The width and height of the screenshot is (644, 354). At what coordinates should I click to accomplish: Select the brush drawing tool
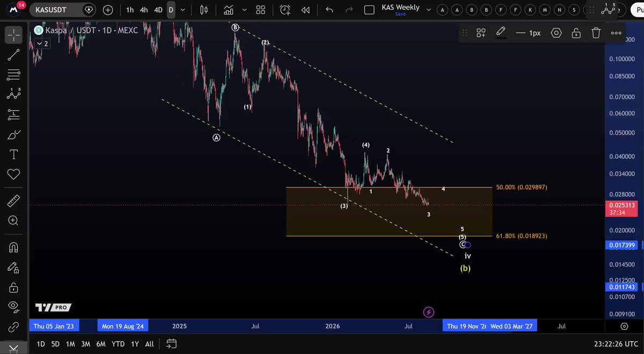(13, 135)
